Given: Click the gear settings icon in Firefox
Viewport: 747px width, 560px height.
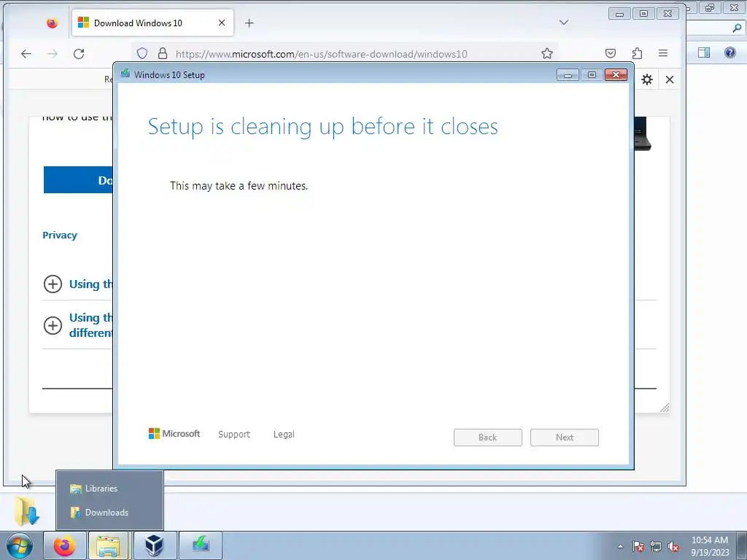Looking at the screenshot, I should click(646, 79).
